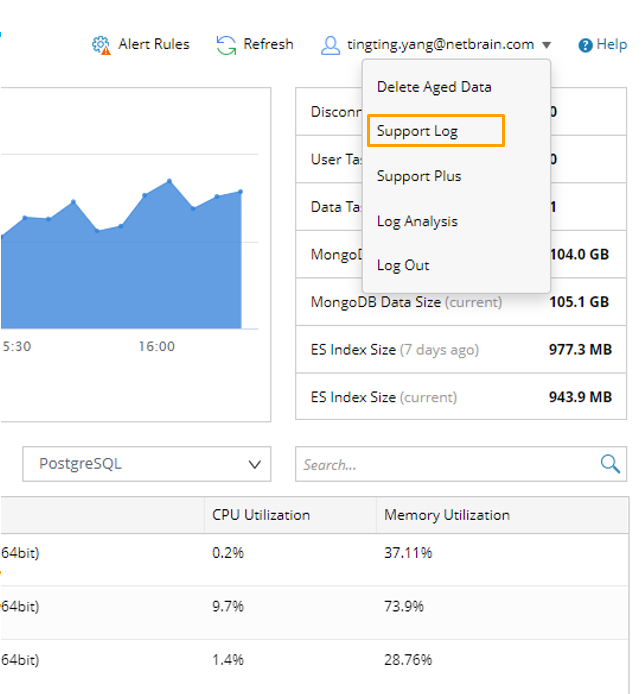Click the Help question mark icon

tap(586, 45)
